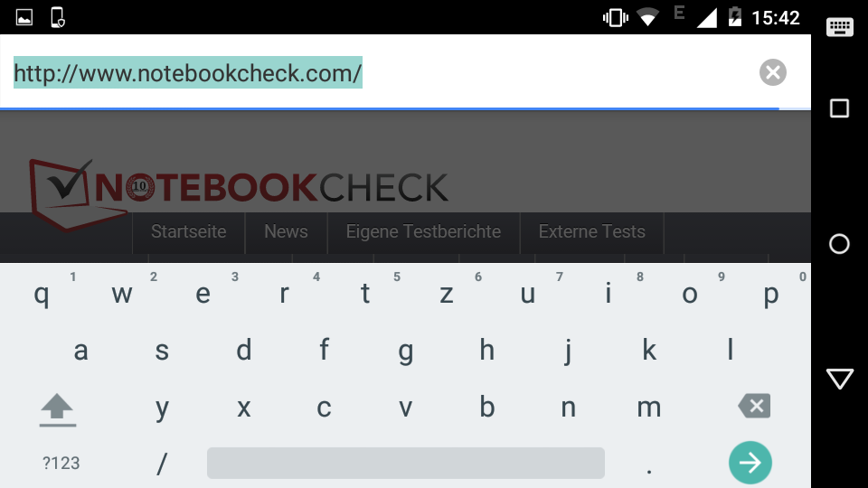This screenshot has height=488, width=868.
Task: Tap the letter q key
Action: pos(41,293)
